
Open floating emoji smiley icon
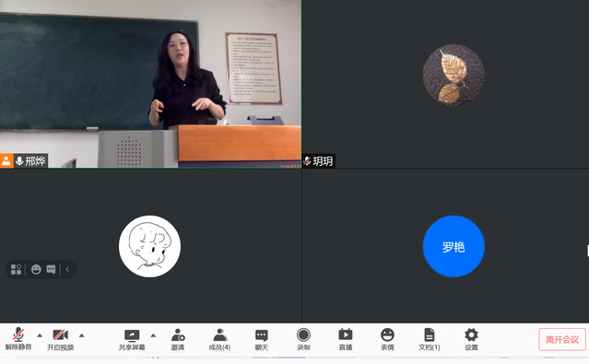click(x=36, y=269)
